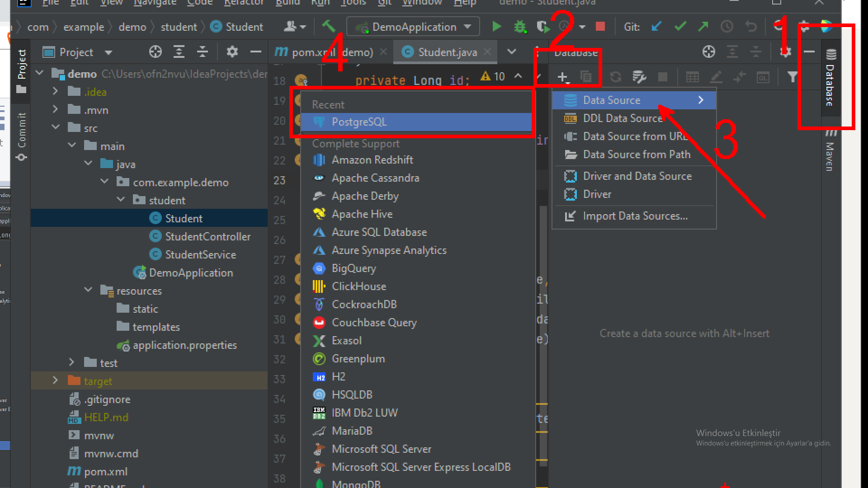Collapse the resources folder

[x=88, y=290]
